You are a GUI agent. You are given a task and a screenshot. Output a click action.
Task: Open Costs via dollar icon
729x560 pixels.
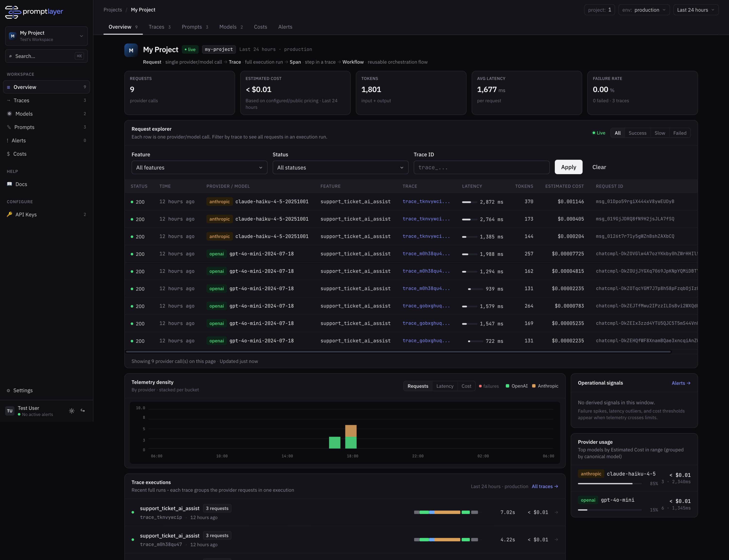8,154
